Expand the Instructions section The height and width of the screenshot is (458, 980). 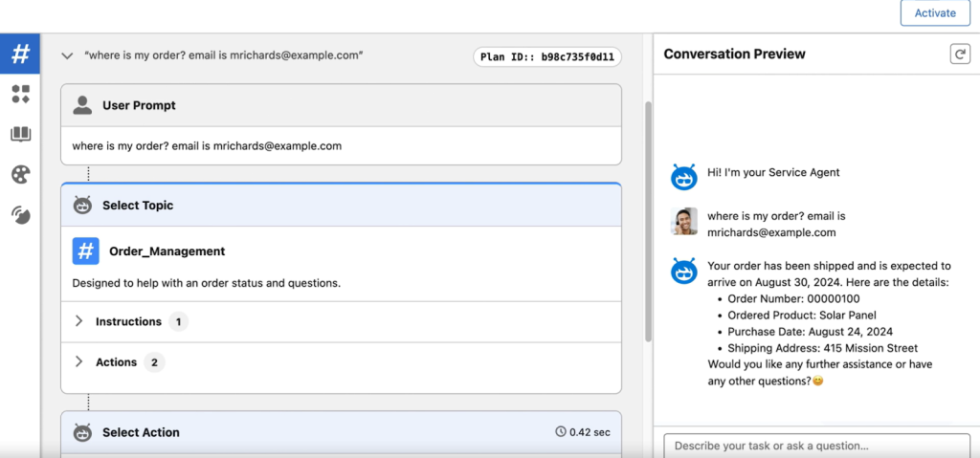coord(78,321)
